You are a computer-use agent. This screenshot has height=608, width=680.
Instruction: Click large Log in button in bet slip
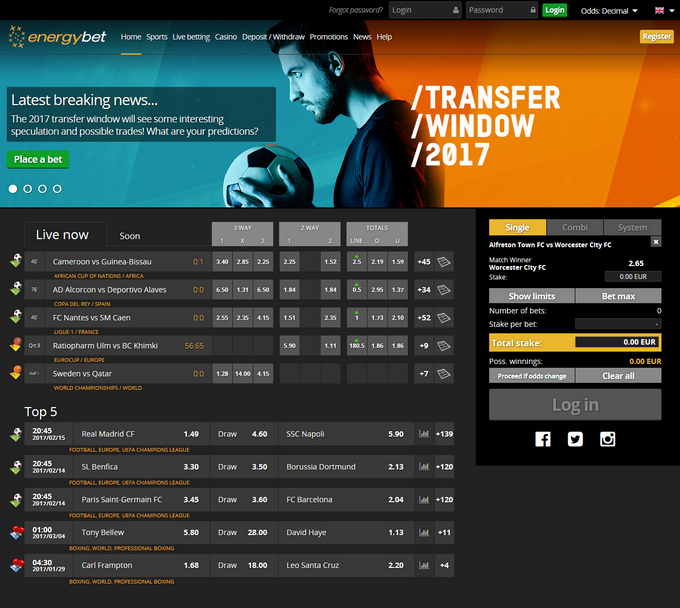pos(575,405)
